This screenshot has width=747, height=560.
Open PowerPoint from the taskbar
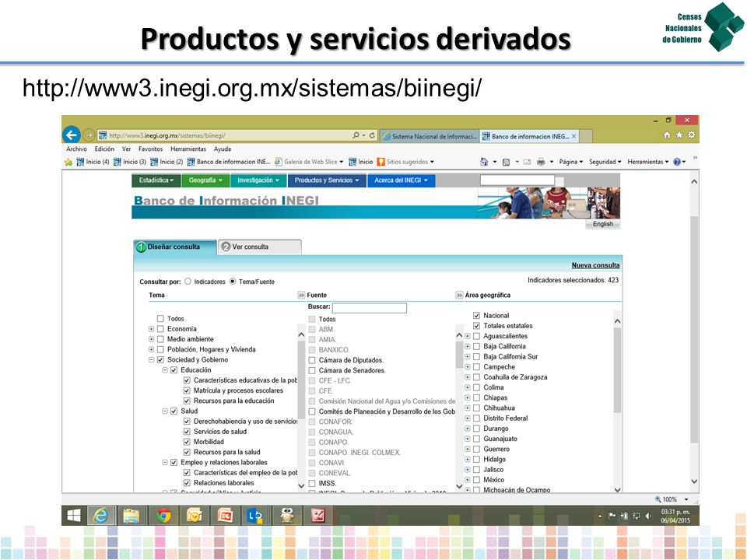224,515
